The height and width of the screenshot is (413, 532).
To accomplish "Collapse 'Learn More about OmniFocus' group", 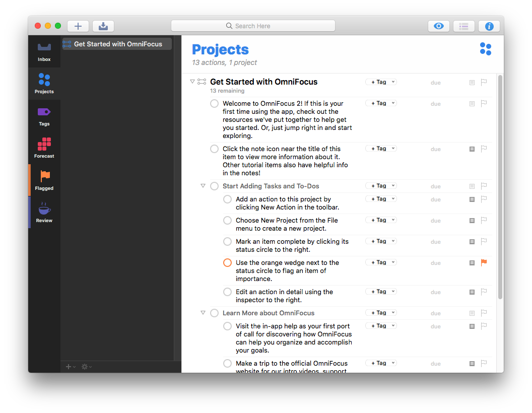I will (x=203, y=313).
